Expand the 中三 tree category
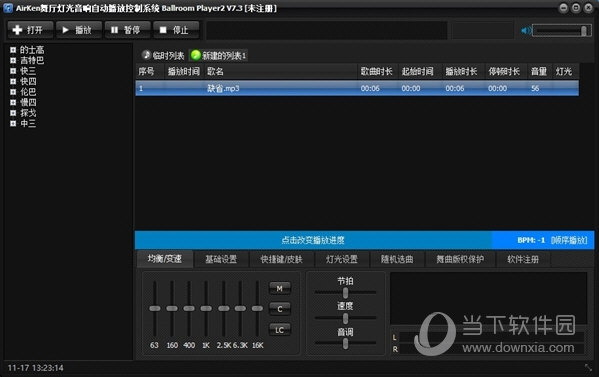The image size is (599, 377). (x=13, y=123)
